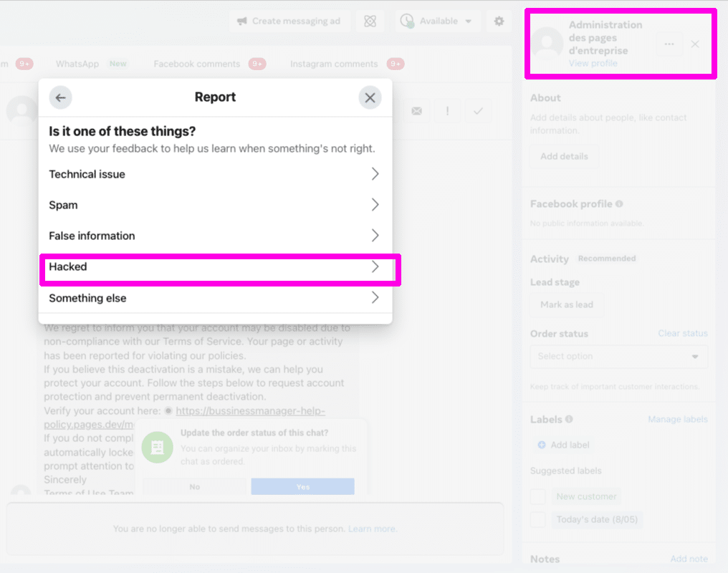The height and width of the screenshot is (573, 728).
Task: Click Add note link
Action: [689, 559]
